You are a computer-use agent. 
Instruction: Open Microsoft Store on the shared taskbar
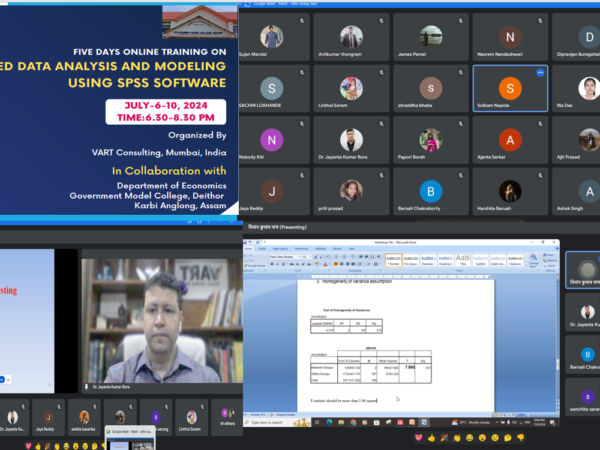pyautogui.click(x=377, y=422)
